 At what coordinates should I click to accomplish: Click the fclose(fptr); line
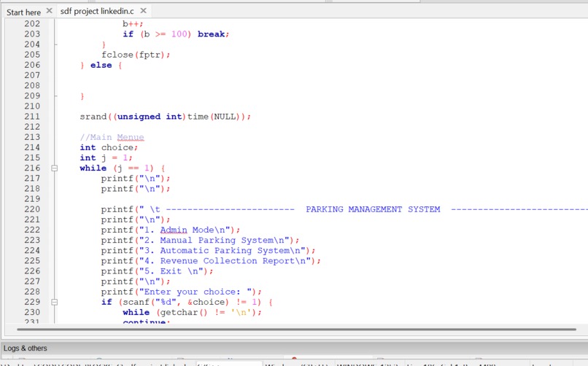[136, 55]
